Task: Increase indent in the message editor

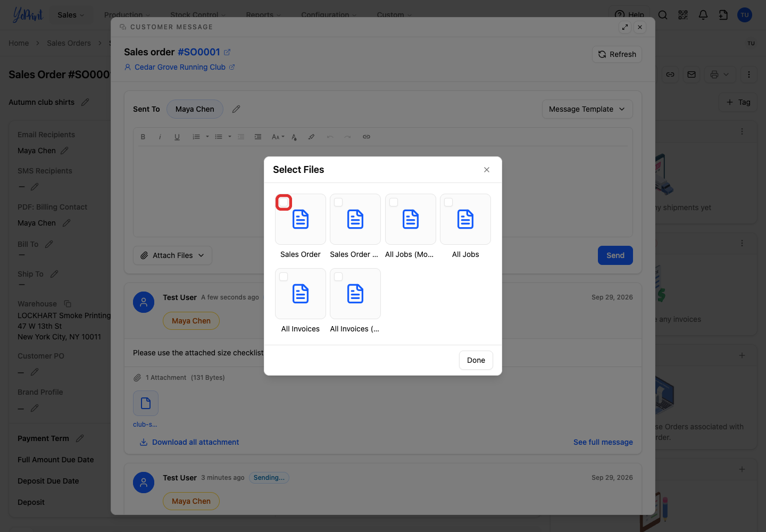Action: point(258,137)
